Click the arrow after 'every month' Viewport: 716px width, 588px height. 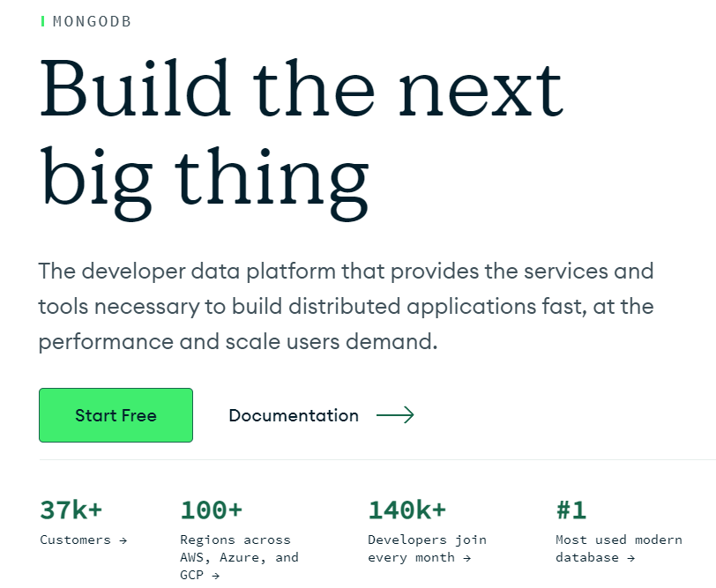[466, 558]
